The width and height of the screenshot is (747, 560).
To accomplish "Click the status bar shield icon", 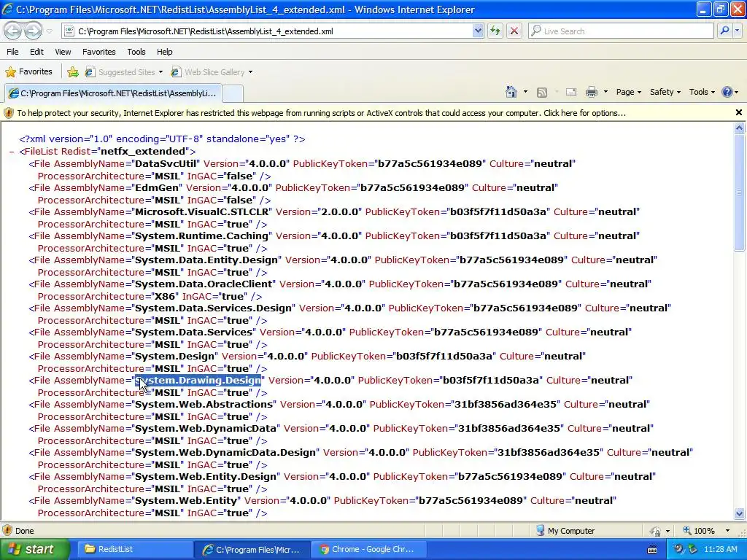I will (x=7, y=531).
